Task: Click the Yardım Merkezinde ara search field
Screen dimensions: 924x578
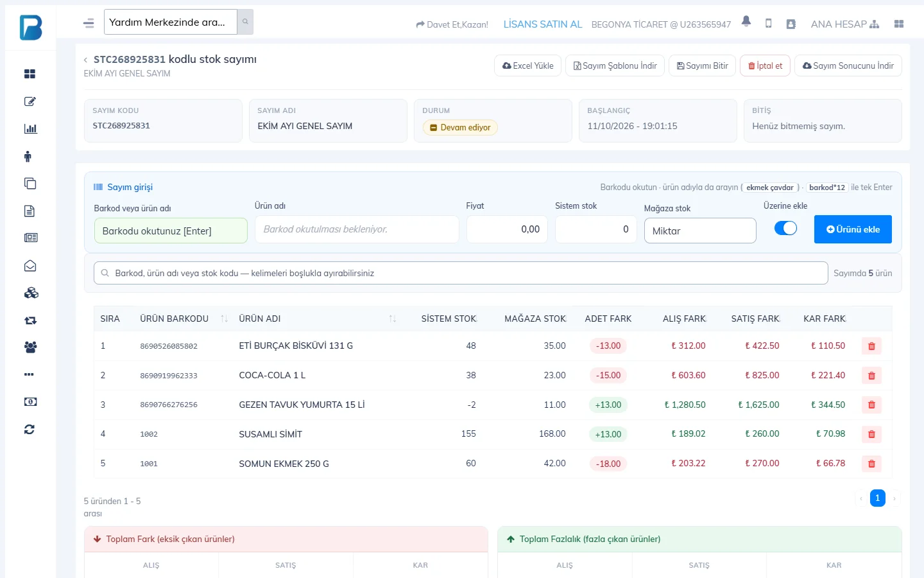Action: click(x=171, y=22)
